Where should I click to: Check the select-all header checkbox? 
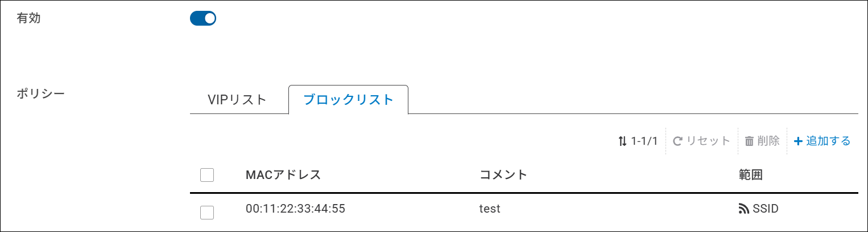click(207, 175)
